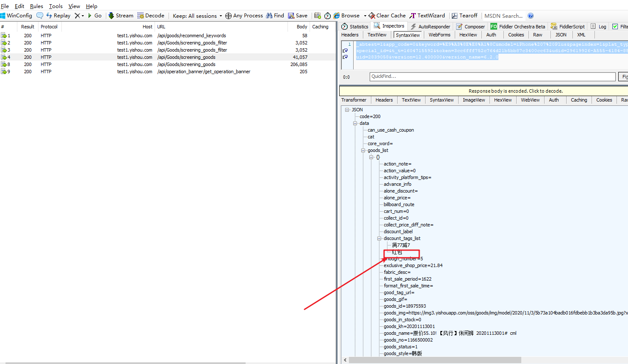
Task: Save sessions with the Save icon
Action: (x=298, y=16)
